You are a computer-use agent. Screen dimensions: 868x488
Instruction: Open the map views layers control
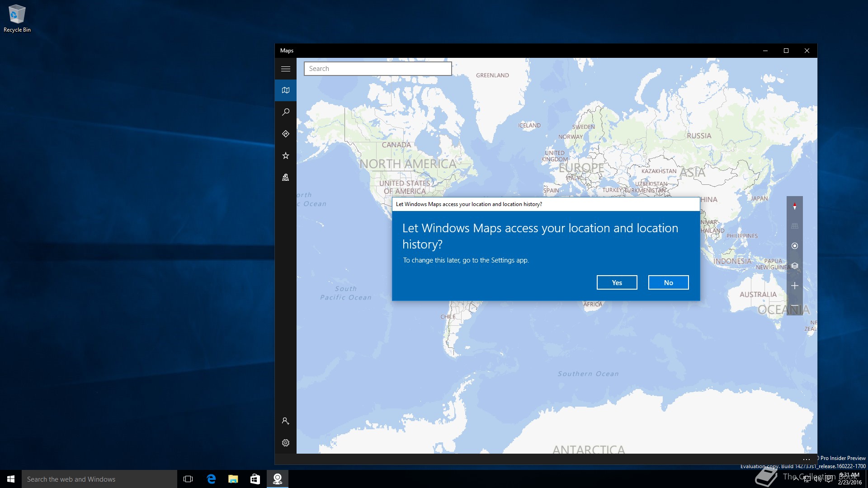click(795, 266)
